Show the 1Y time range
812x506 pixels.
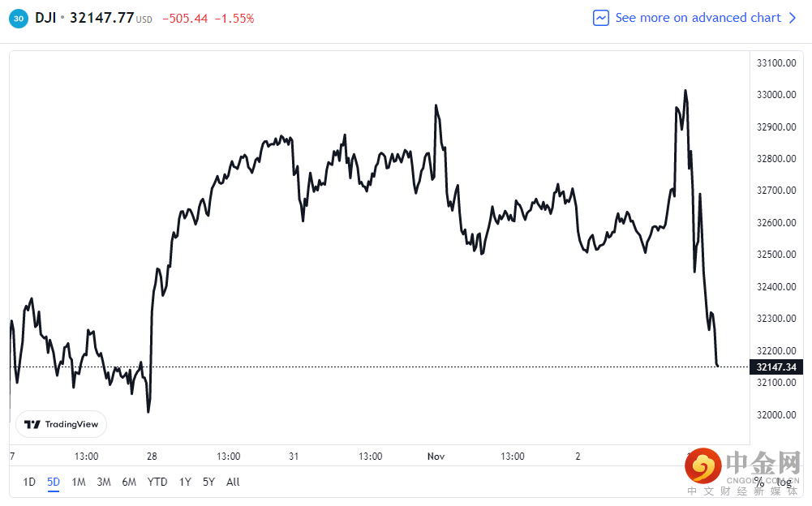186,482
